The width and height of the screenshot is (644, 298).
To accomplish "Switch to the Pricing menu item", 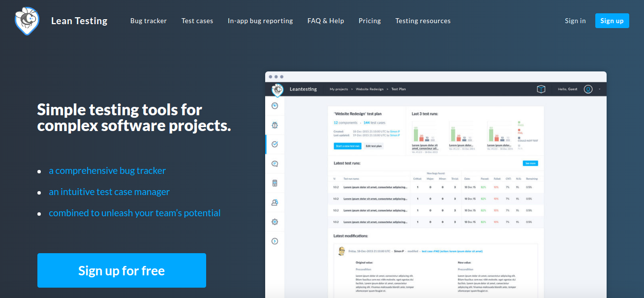I will pos(369,21).
